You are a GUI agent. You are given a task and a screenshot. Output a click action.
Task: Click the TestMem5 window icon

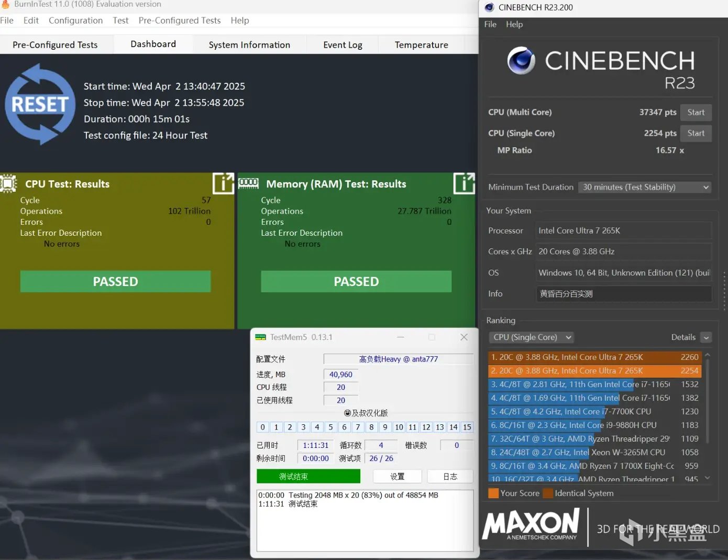click(x=260, y=337)
